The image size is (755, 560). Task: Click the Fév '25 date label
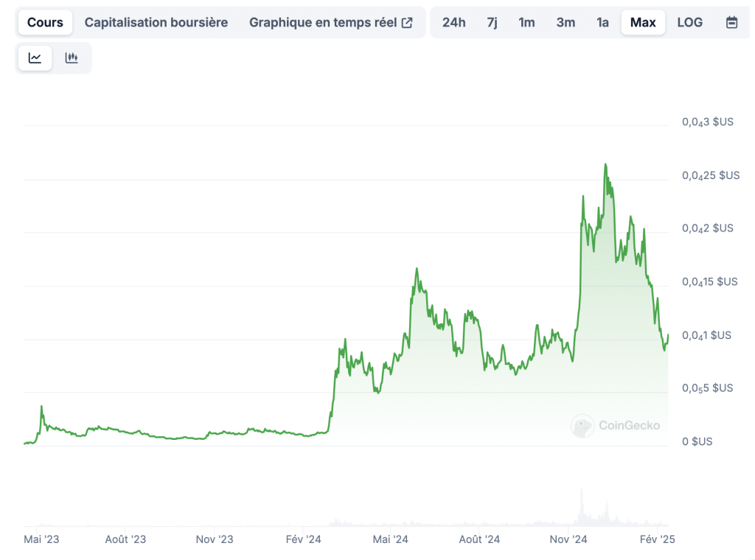[x=657, y=539]
